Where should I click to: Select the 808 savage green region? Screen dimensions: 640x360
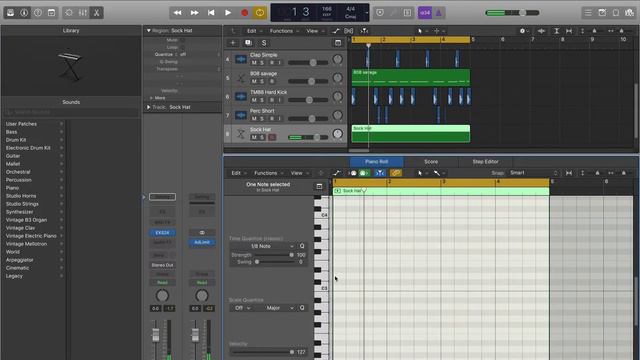coord(411,78)
